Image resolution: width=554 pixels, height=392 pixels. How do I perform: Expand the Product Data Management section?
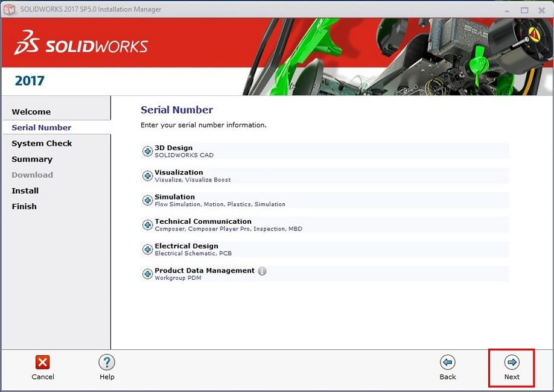[147, 274]
